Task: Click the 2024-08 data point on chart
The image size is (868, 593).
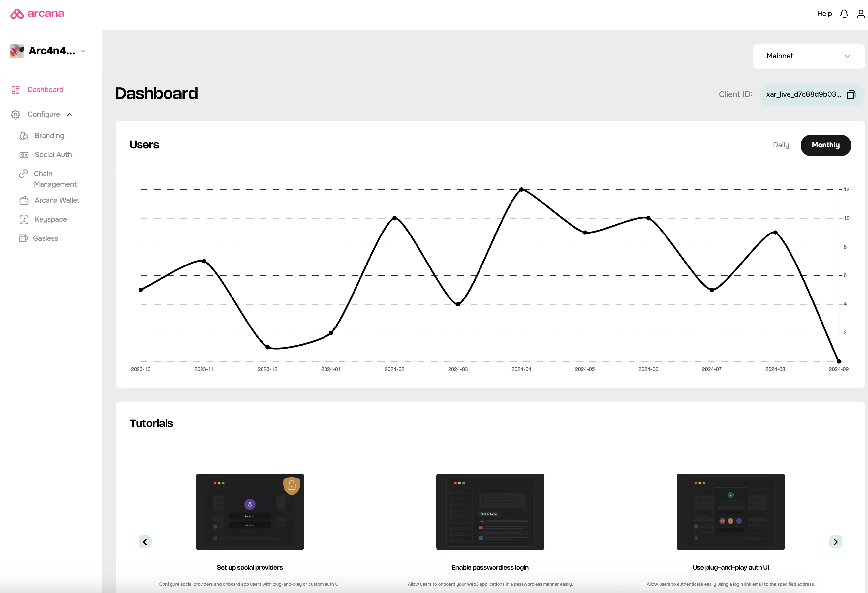Action: coord(775,233)
